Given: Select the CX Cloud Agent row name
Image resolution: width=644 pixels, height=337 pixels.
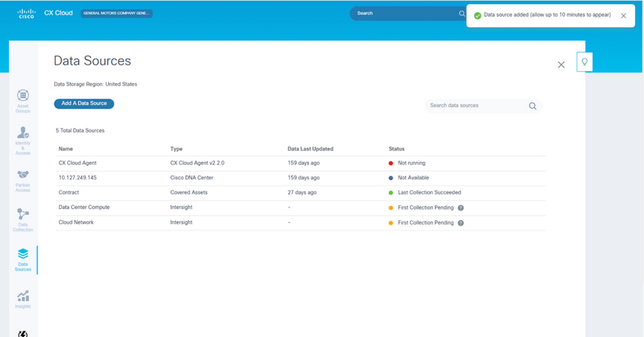Looking at the screenshot, I should click(77, 163).
